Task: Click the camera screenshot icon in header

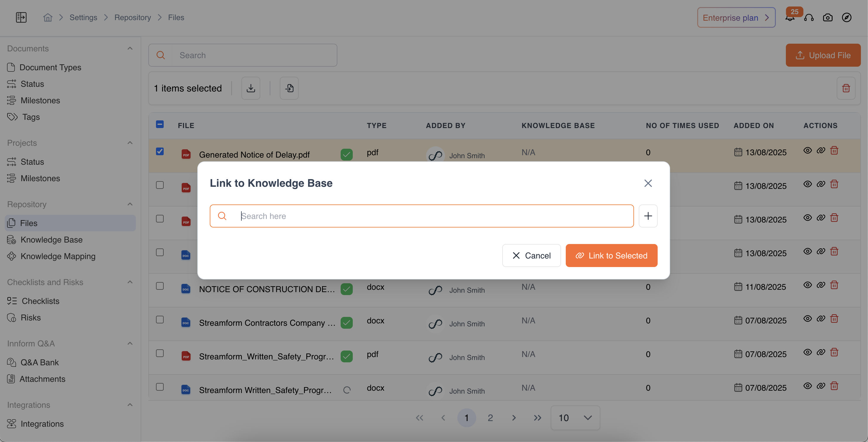Action: pos(827,17)
